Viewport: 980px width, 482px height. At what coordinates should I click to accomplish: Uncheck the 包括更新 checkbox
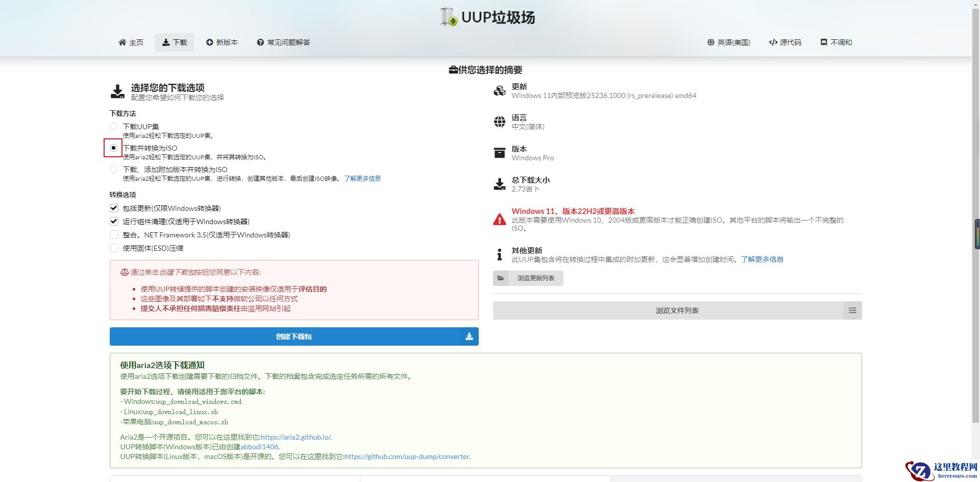click(114, 208)
